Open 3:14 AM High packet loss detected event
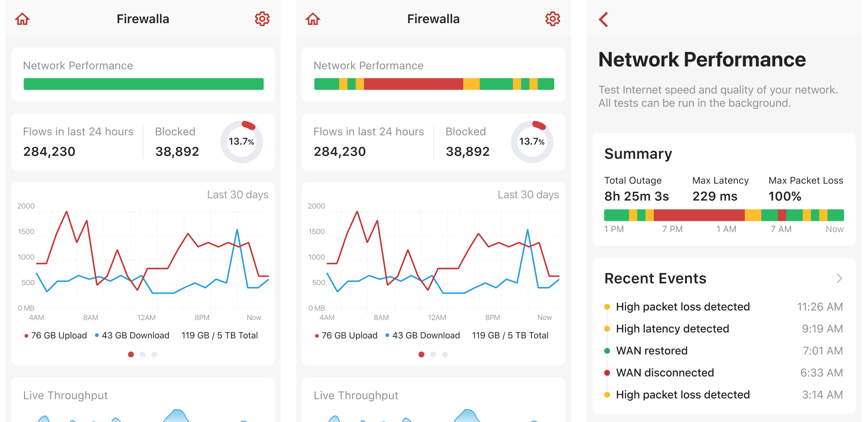868x422 pixels. [724, 395]
